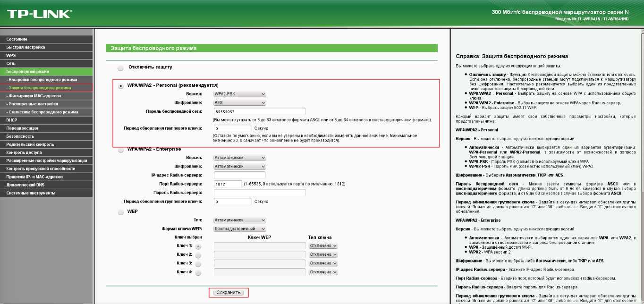Image resolution: width=644 pixels, height=304 pixels.
Task: Navigate to the DHCP section
Action: tap(12, 120)
